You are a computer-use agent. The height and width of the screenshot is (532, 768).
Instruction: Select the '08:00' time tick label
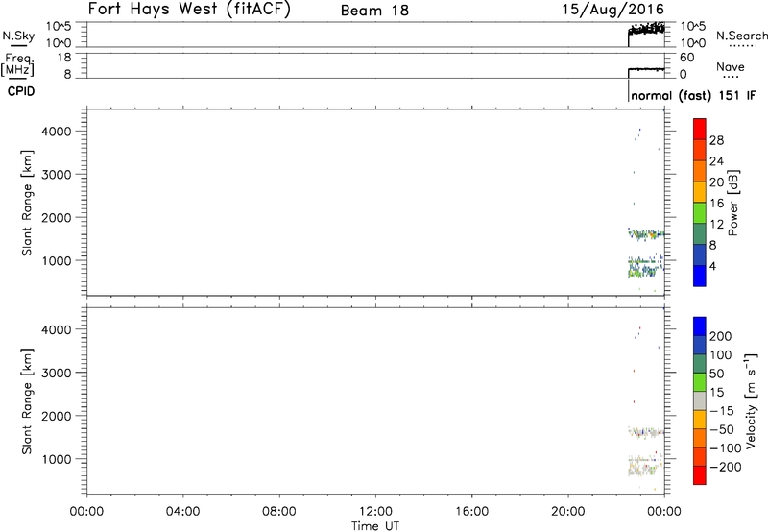tap(278, 512)
